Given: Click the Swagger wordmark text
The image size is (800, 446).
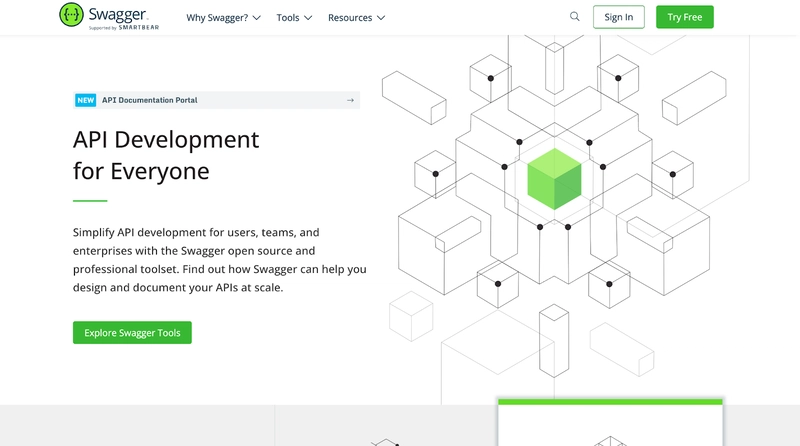Looking at the screenshot, I should (x=118, y=14).
